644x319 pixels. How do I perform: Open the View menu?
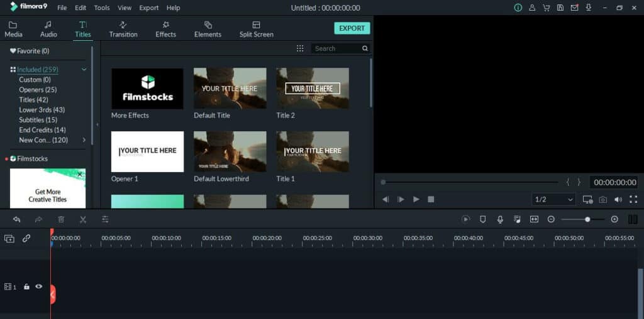[125, 8]
